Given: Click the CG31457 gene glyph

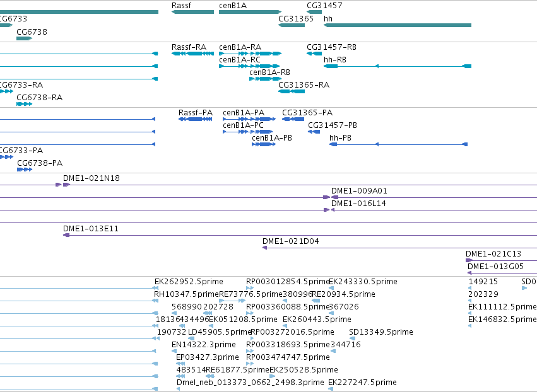Looking at the screenshot, I should pyautogui.click(x=314, y=12).
